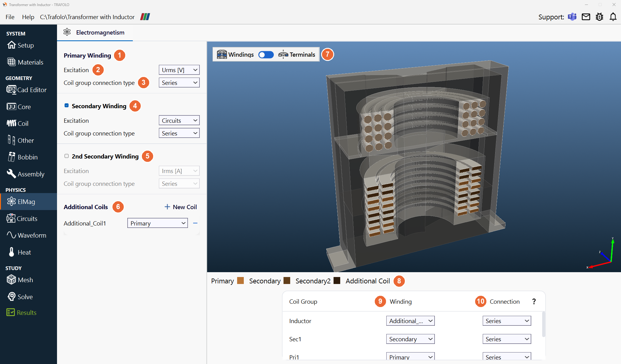Open Additional_Coil1 Primary dropdown
Image resolution: width=621 pixels, height=364 pixels.
point(158,223)
